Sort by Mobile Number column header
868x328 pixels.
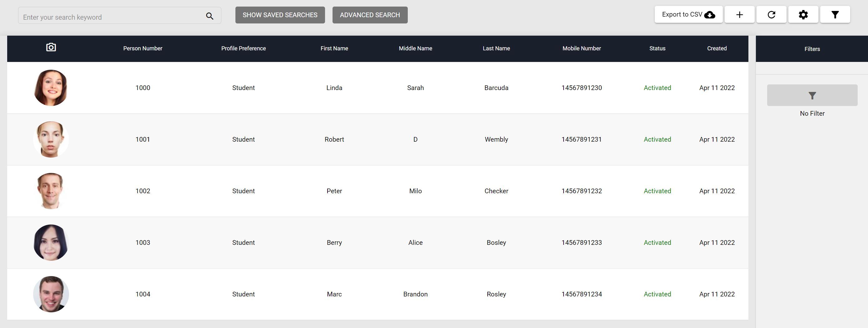pyautogui.click(x=582, y=48)
